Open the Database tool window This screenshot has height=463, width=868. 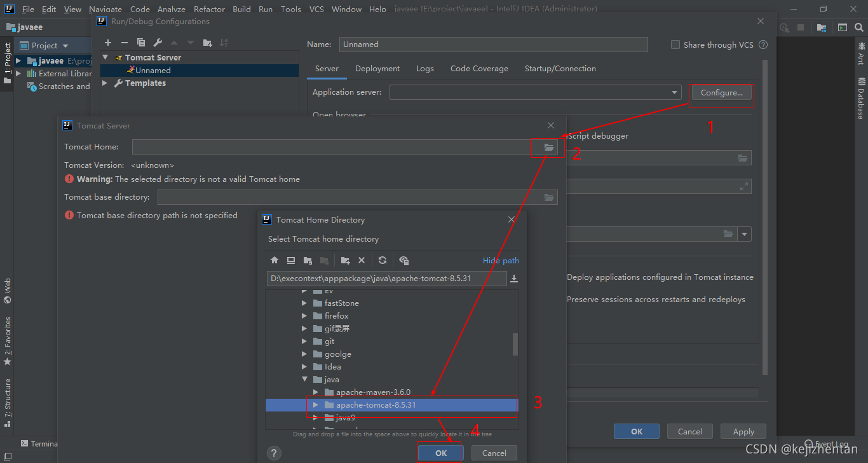[x=861, y=98]
